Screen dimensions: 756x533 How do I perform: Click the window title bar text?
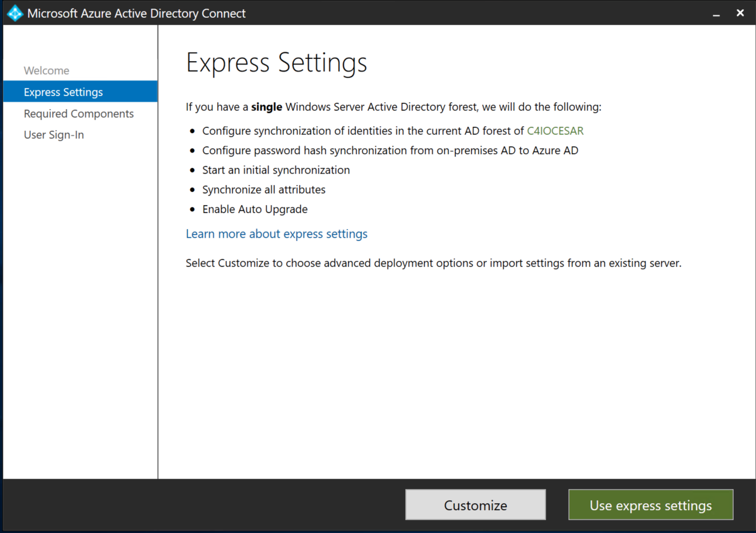[137, 13]
